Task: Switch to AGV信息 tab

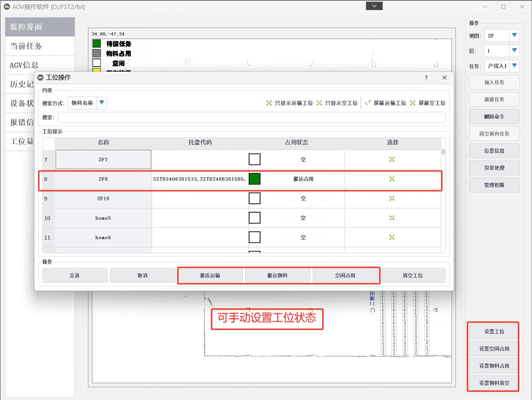Action: click(40, 65)
